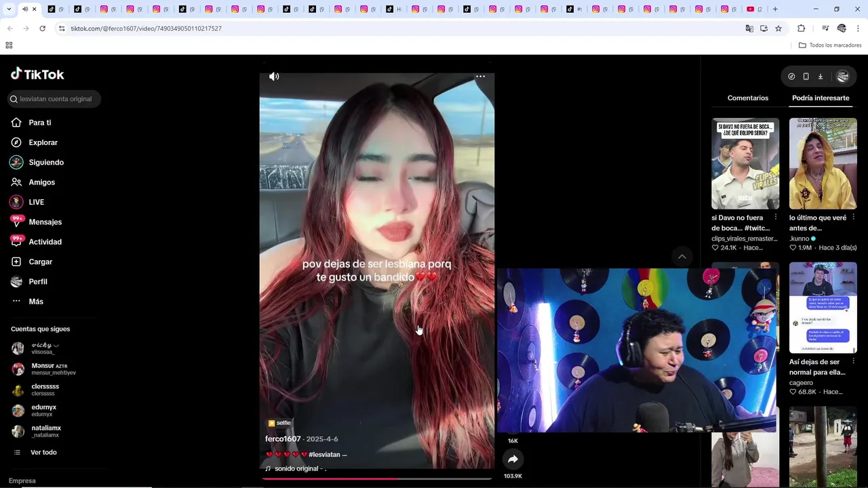Open options for 'lo último que veré' video
868x488 pixels.
853,218
